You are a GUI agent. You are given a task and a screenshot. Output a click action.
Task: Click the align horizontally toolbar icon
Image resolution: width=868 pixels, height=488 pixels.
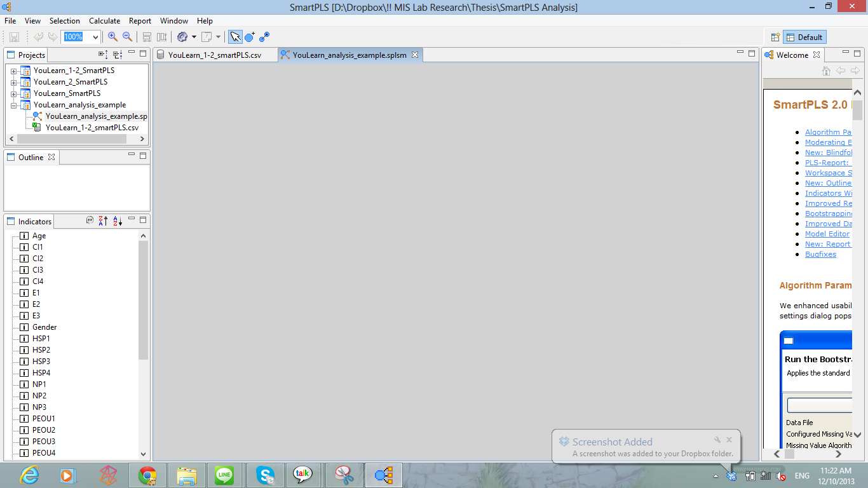(x=147, y=37)
